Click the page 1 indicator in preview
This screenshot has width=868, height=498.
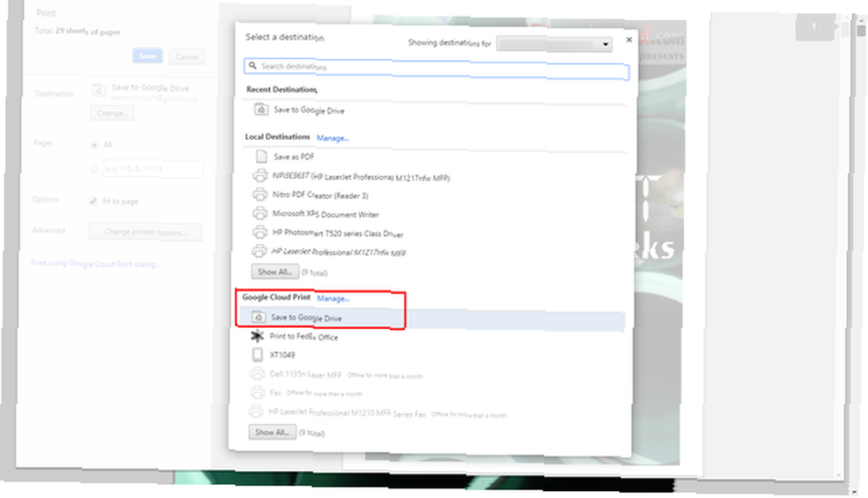[814, 27]
